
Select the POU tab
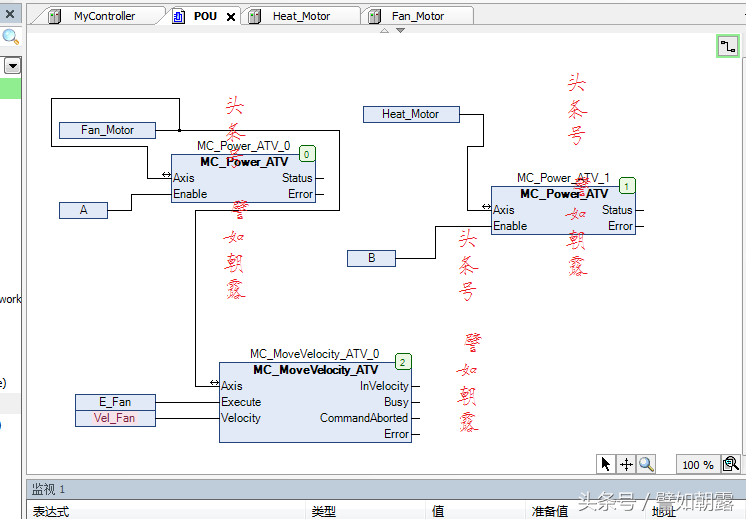coord(205,16)
